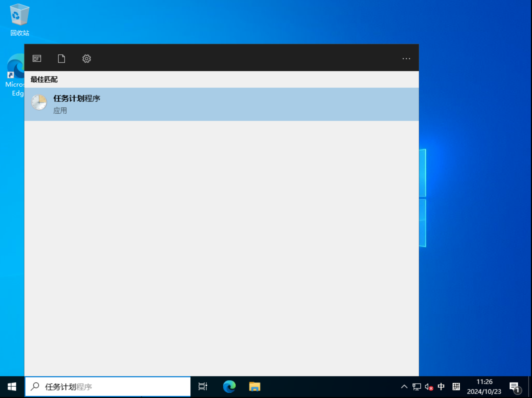Select the Recycle Bin desktop icon

[19, 19]
